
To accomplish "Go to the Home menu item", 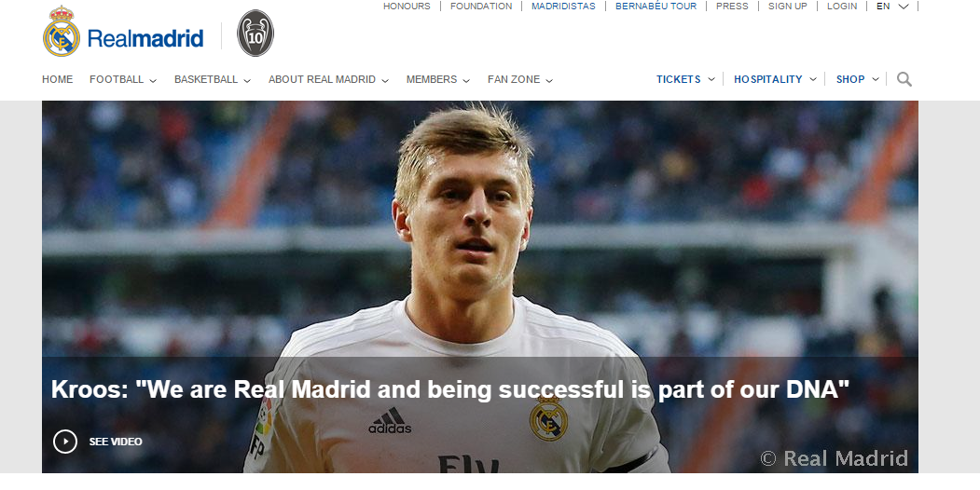I will (x=58, y=79).
